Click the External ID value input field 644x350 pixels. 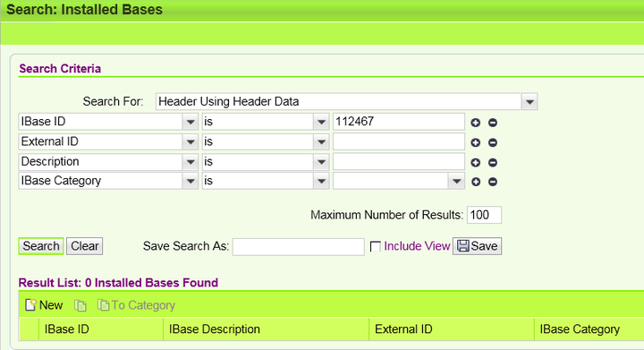398,141
